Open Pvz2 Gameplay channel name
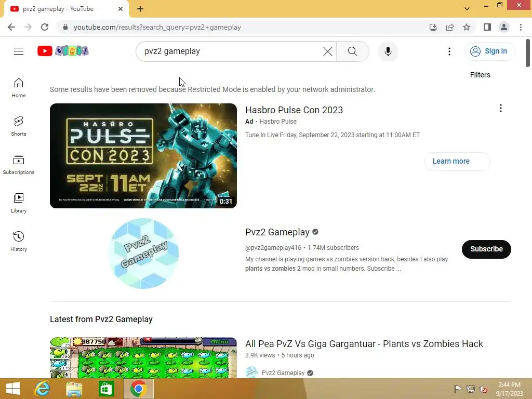The image size is (532, 399). pos(277,232)
